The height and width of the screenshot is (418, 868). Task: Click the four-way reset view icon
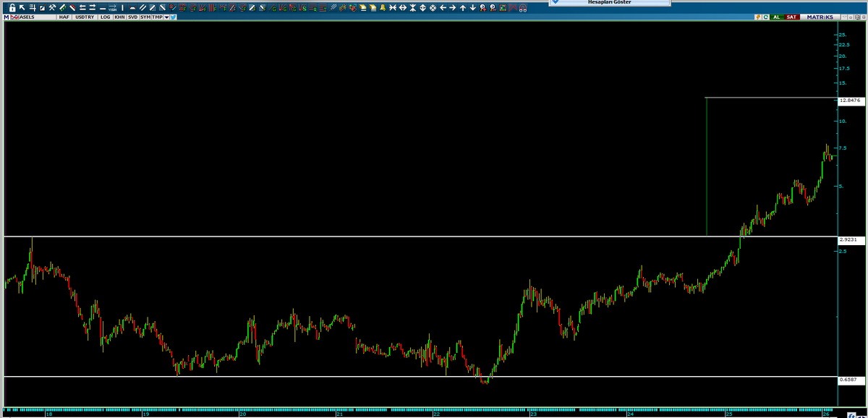(433, 8)
